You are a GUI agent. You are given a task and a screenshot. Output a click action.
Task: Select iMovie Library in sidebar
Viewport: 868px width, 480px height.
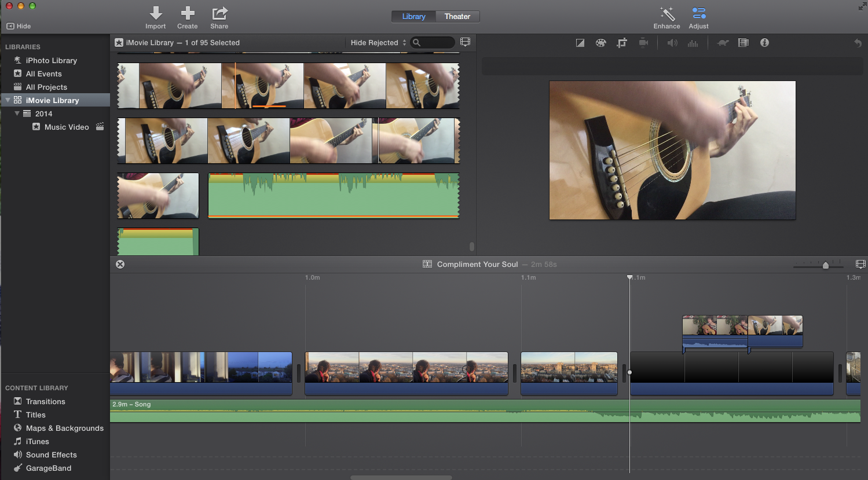55,100
